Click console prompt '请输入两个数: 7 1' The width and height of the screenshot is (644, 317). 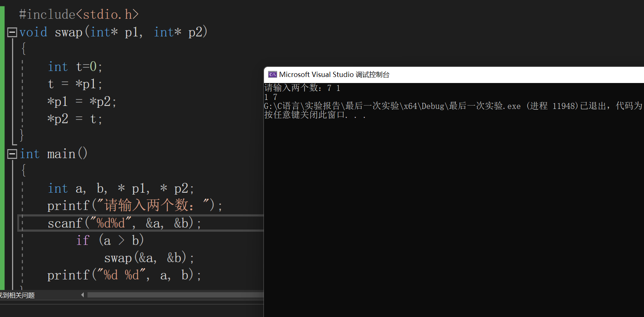point(302,88)
